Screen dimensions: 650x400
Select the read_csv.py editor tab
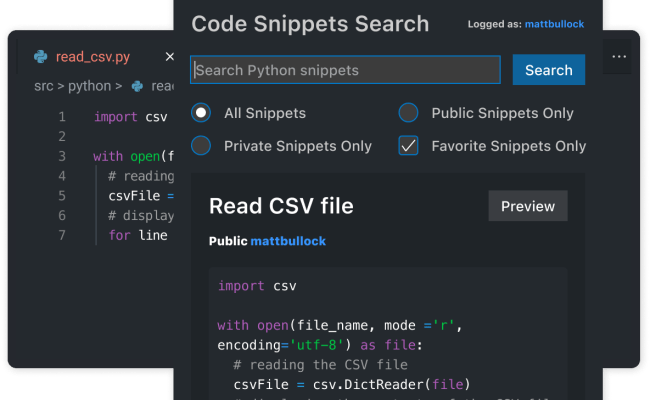pyautogui.click(x=93, y=57)
